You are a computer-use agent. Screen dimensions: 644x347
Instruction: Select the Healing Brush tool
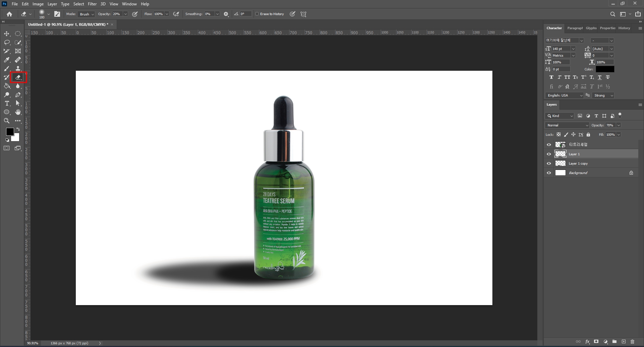(18, 60)
